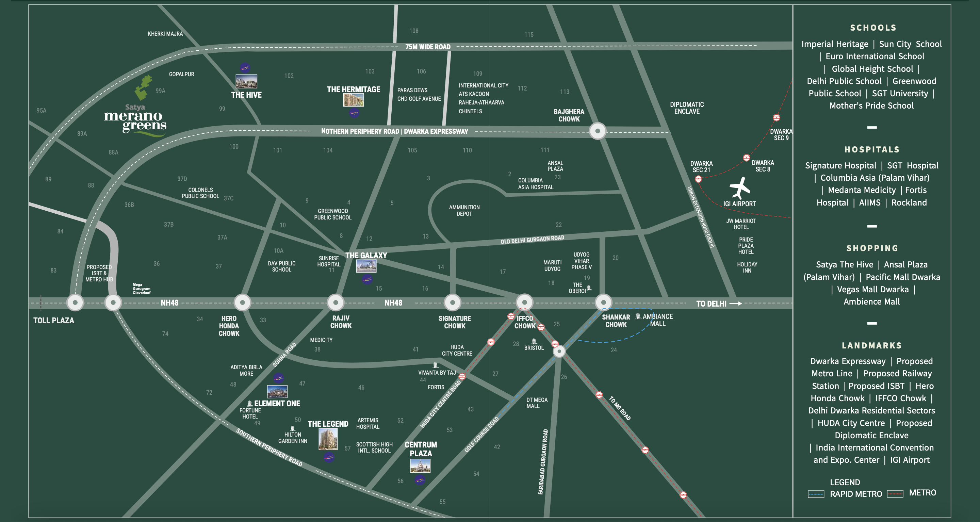
Task: Click the LANDMARKS heading in the side panel
Action: [x=871, y=345]
